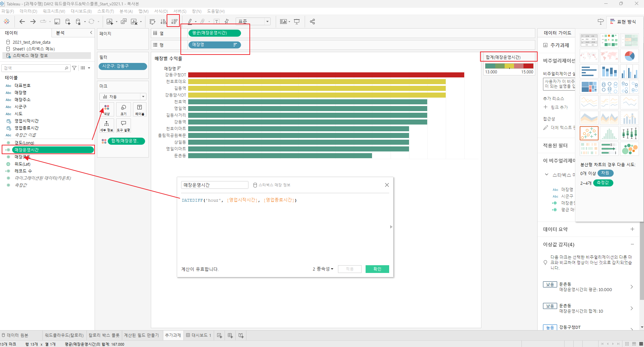Screen dimensions: 644x347
Task: Click 확인 in the calculation editor
Action: tap(377, 269)
